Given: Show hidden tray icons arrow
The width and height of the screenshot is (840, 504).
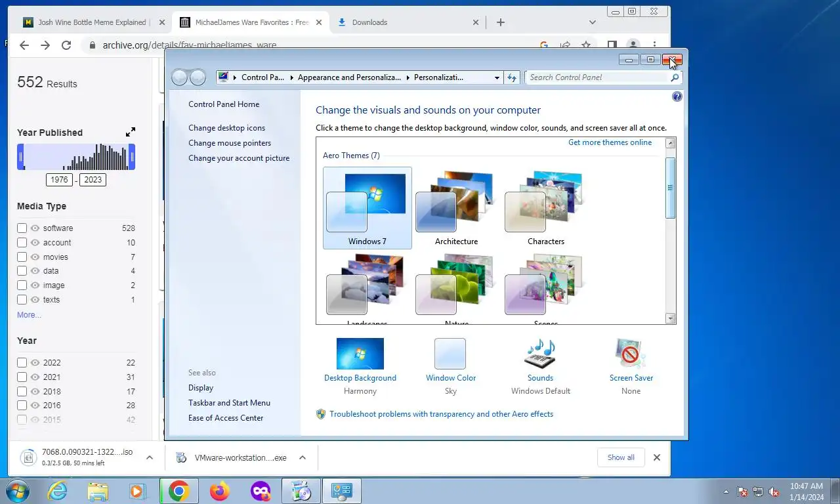Looking at the screenshot, I should click(726, 492).
